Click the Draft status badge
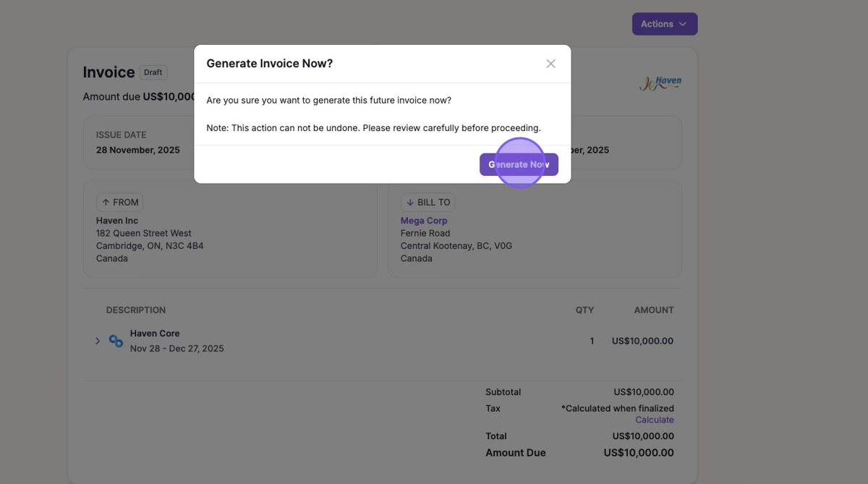The width and height of the screenshot is (868, 484). pos(153,72)
